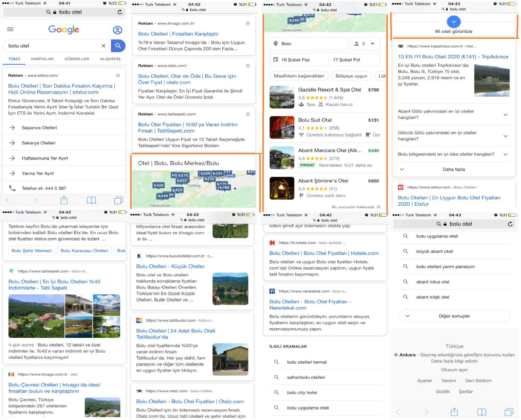Expand Daha fazla under the hotel questions
The image size is (521, 420).
(453, 169)
